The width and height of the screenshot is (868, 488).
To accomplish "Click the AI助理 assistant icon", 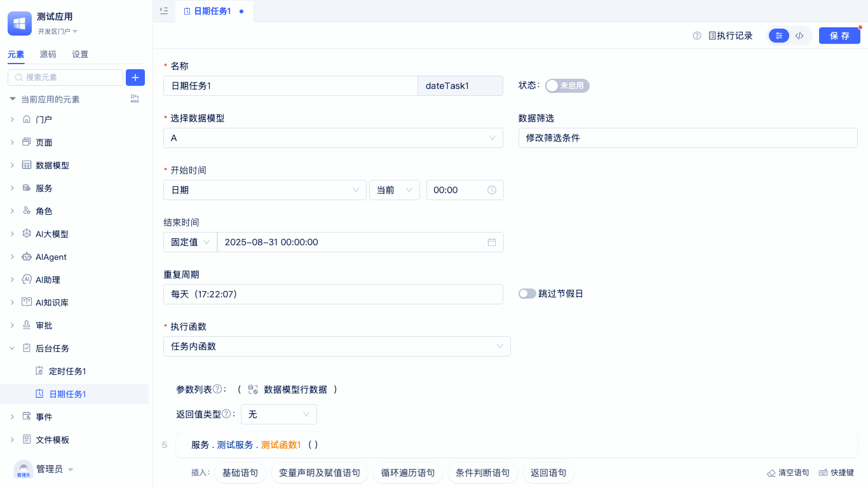I will (x=27, y=279).
